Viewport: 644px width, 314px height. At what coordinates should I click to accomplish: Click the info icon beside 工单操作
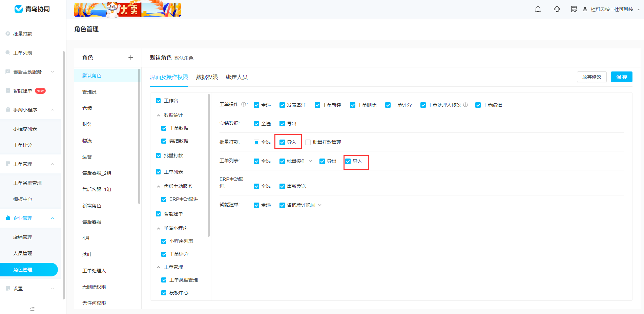pos(243,104)
